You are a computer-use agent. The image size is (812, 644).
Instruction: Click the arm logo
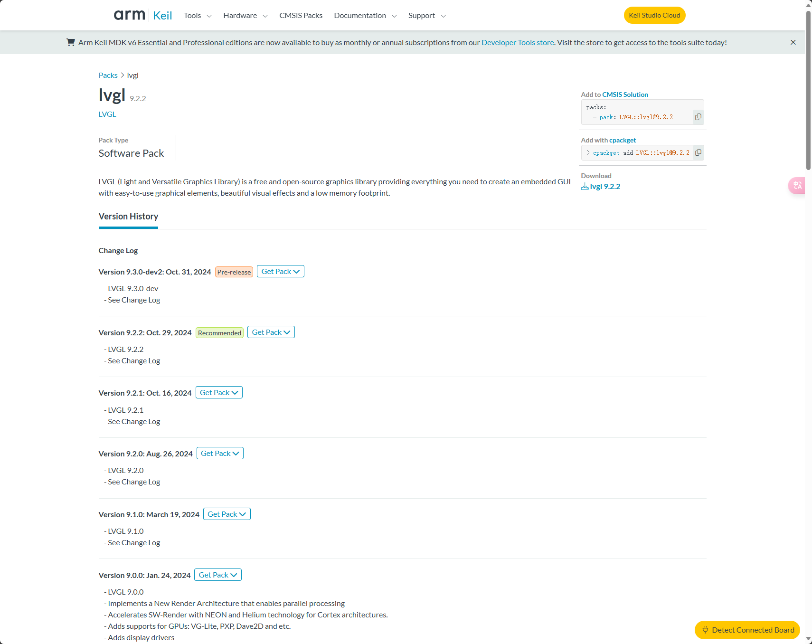pos(129,15)
